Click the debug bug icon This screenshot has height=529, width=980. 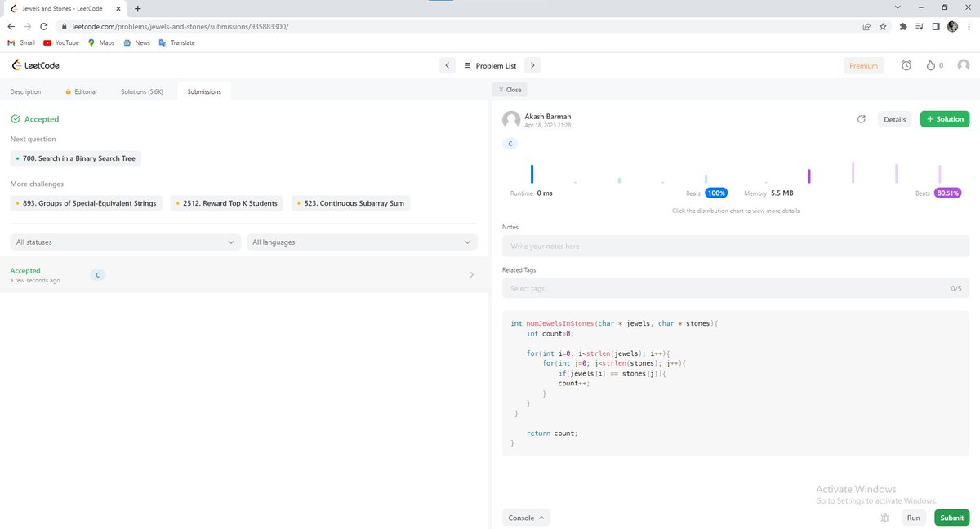tap(884, 518)
